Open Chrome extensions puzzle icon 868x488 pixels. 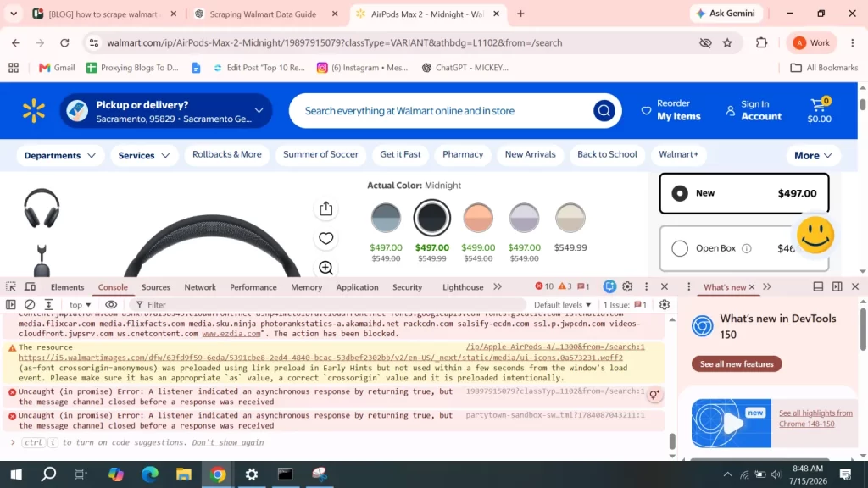[762, 42]
